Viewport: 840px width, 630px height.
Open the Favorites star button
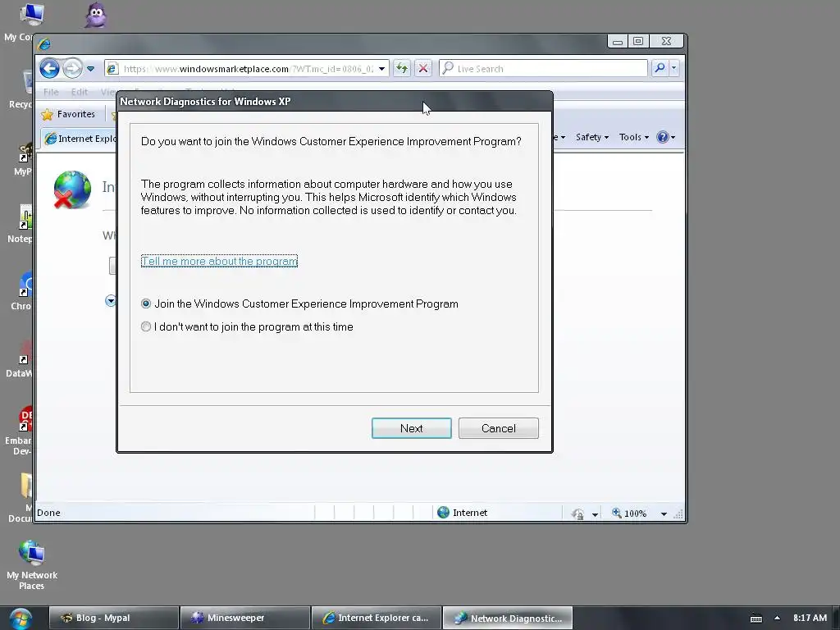(x=68, y=114)
